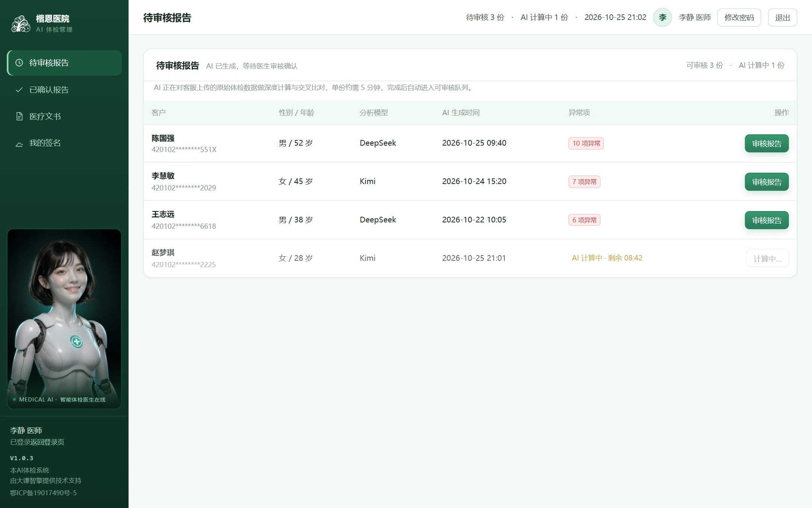Select customer name 陈国强
Screen dimensions: 812x508
[x=163, y=138]
